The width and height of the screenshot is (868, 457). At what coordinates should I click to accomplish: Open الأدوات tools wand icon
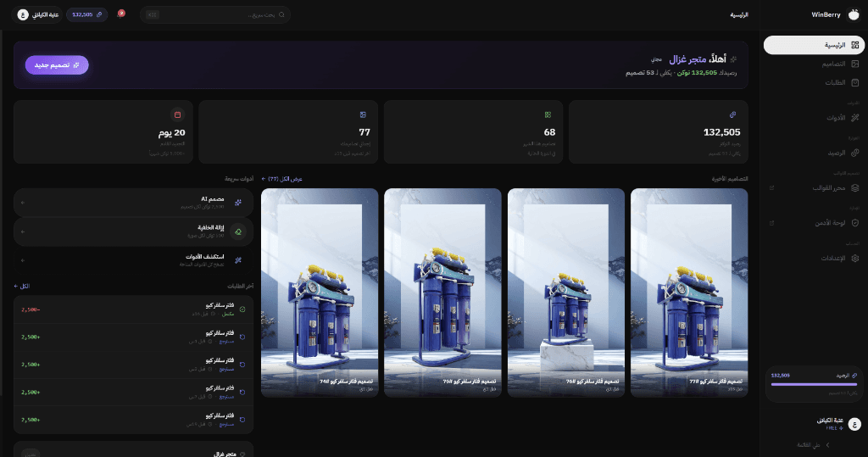[x=854, y=118]
